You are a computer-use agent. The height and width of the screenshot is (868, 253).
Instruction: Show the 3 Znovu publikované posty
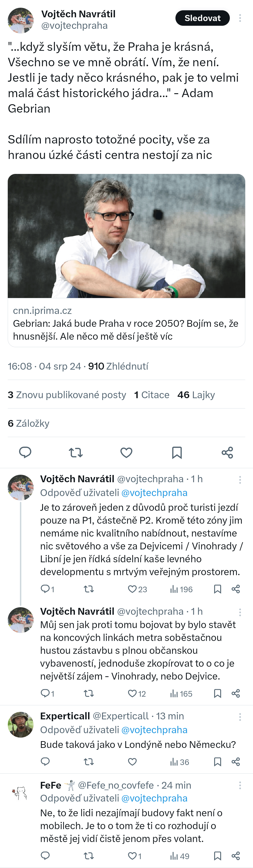67,395
